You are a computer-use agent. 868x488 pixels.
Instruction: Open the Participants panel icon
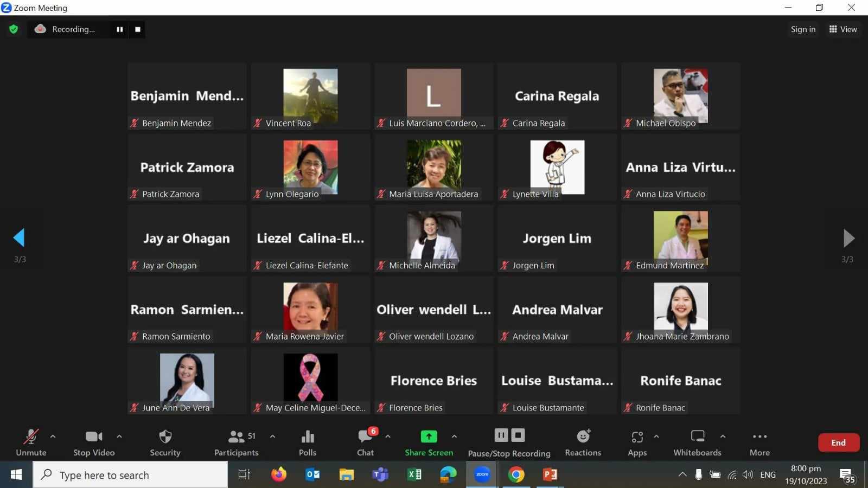(237, 437)
